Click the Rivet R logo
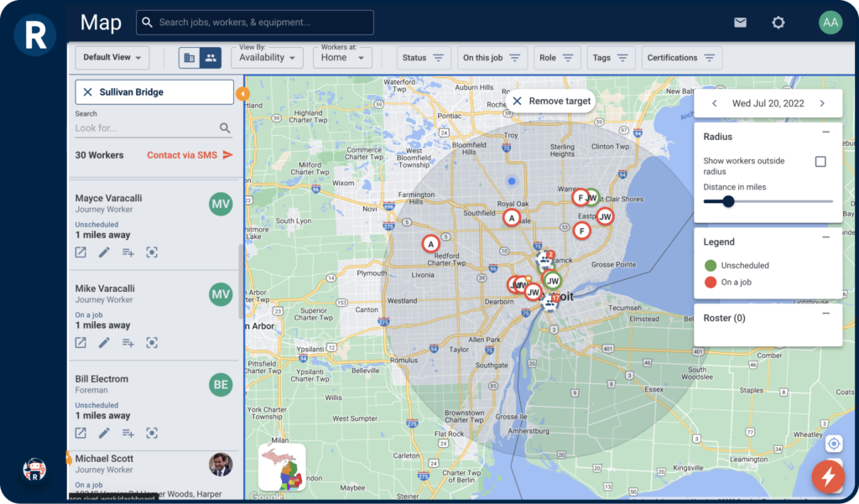The image size is (859, 504). (x=35, y=35)
